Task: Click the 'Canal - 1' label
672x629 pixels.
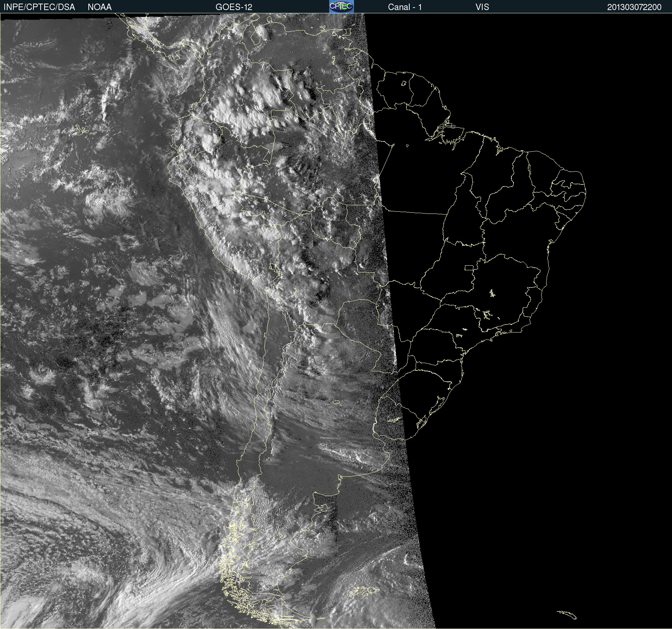Action: click(405, 7)
